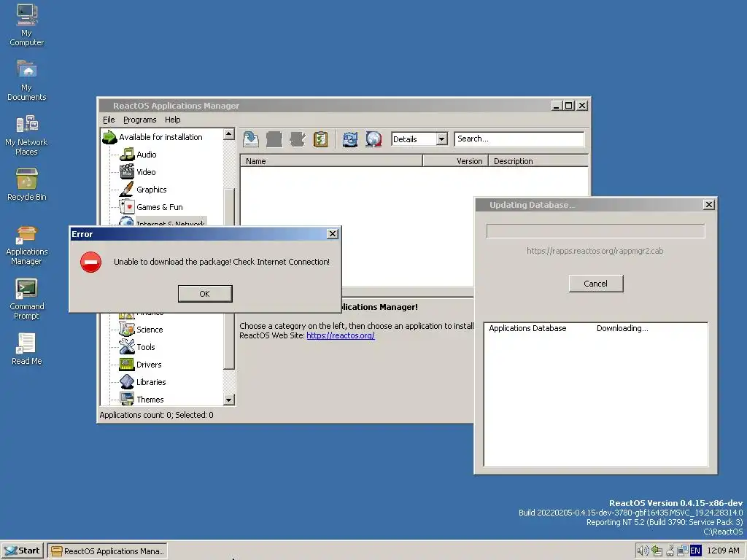The height and width of the screenshot is (560, 747).
Task: Click the Description column header
Action: coord(538,161)
